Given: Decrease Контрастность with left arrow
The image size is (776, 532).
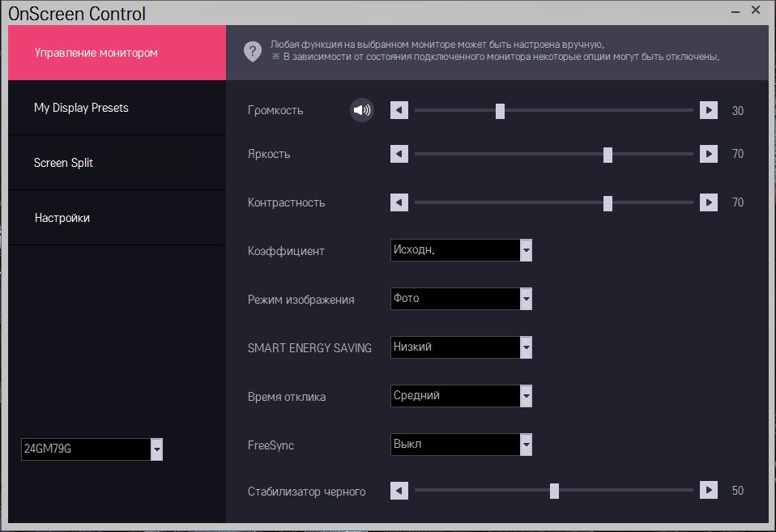Looking at the screenshot, I should click(x=399, y=202).
